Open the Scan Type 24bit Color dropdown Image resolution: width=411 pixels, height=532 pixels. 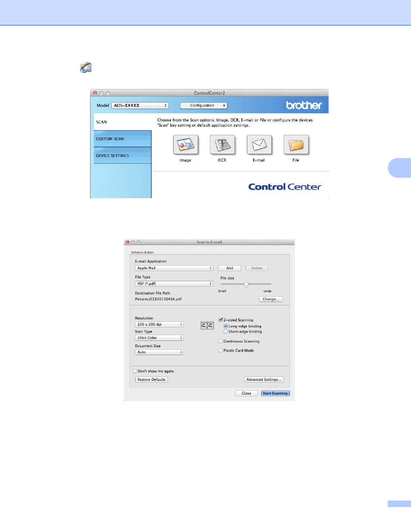tap(159, 338)
